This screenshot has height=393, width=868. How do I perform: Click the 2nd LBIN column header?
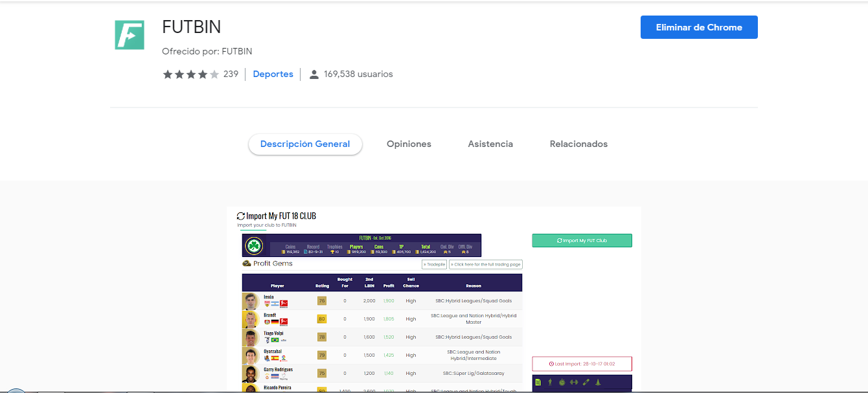(369, 282)
